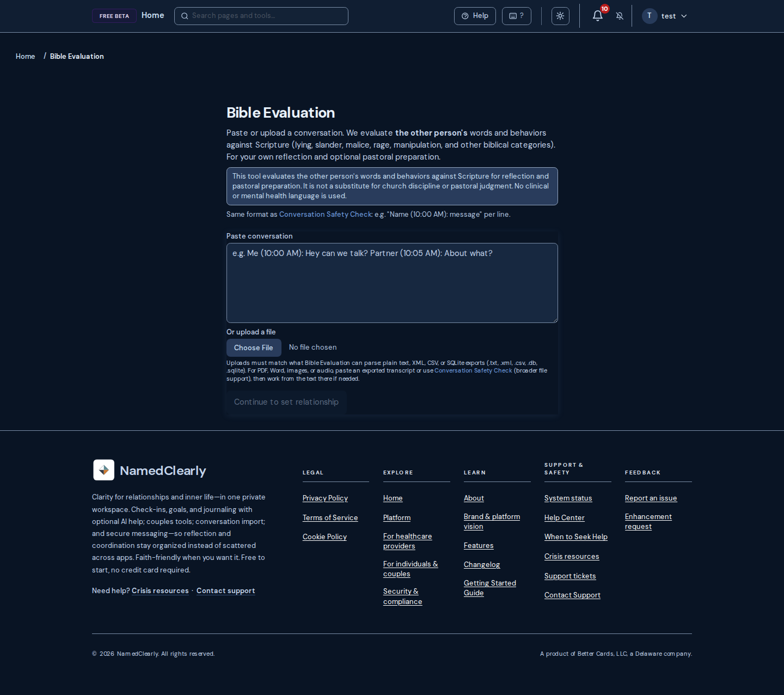Click the Bible Evaluation page heading
The height and width of the screenshot is (695, 784).
pos(280,113)
